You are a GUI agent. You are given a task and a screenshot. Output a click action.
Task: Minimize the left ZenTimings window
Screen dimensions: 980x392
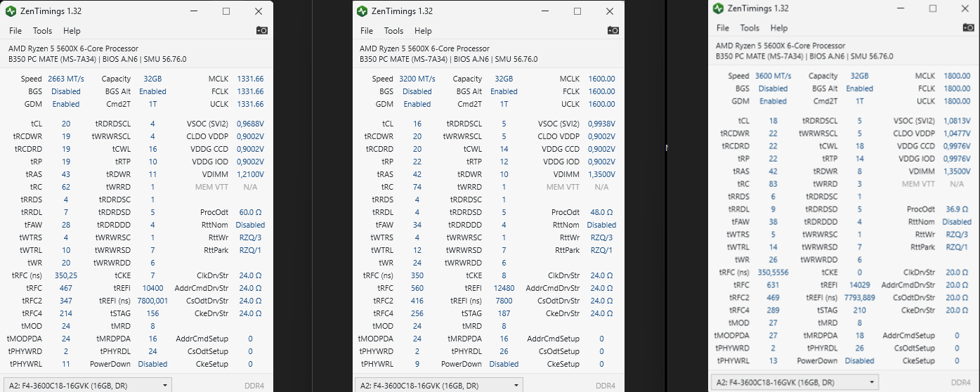point(193,11)
